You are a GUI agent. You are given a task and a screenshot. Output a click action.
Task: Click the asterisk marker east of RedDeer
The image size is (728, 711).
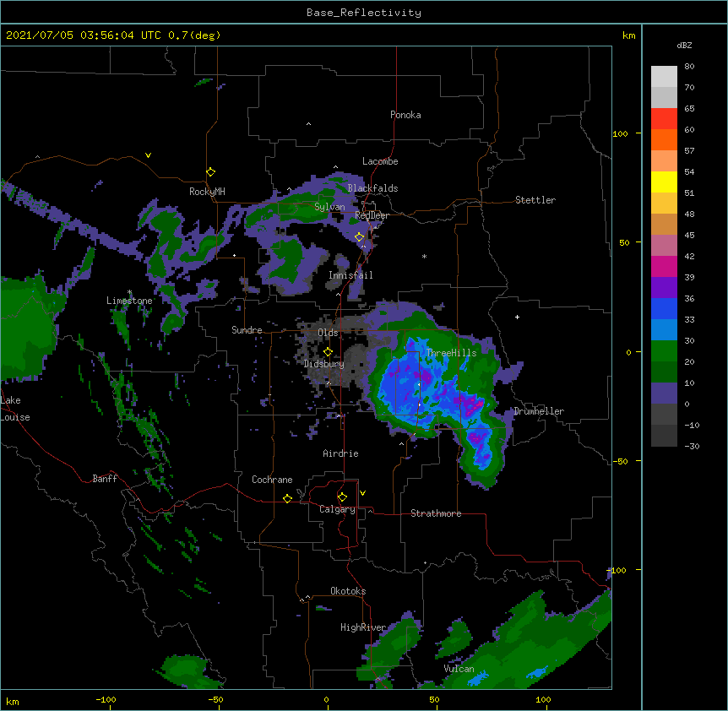pyautogui.click(x=424, y=256)
